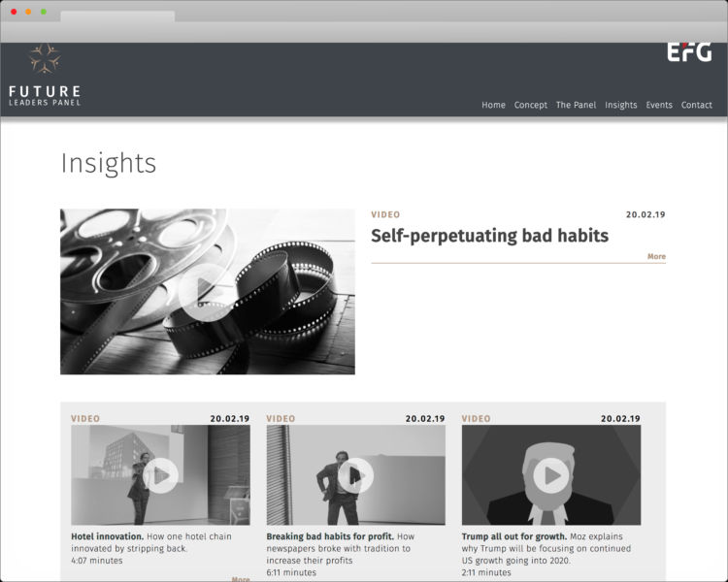728x582 pixels.
Task: Click the VIDEO label above featured headline
Action: pyautogui.click(x=385, y=214)
